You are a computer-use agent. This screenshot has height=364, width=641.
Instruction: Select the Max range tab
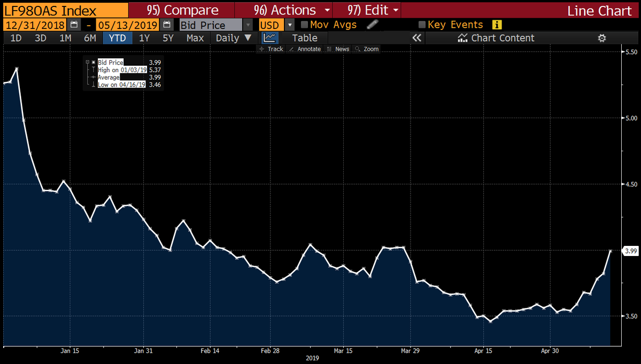[x=195, y=38]
